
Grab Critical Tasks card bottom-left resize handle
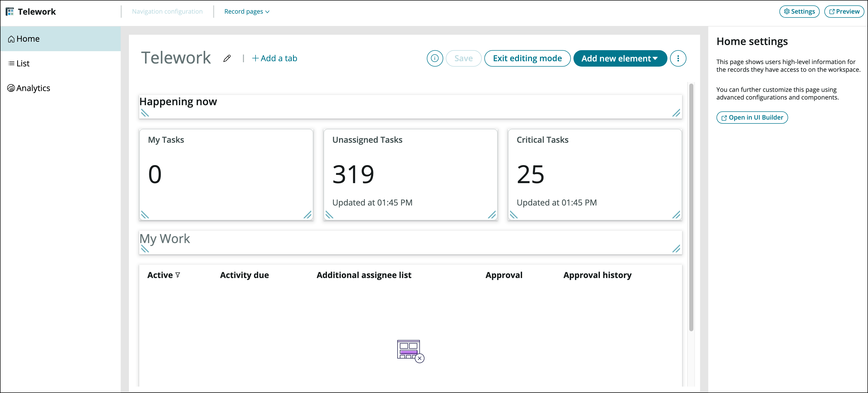514,215
